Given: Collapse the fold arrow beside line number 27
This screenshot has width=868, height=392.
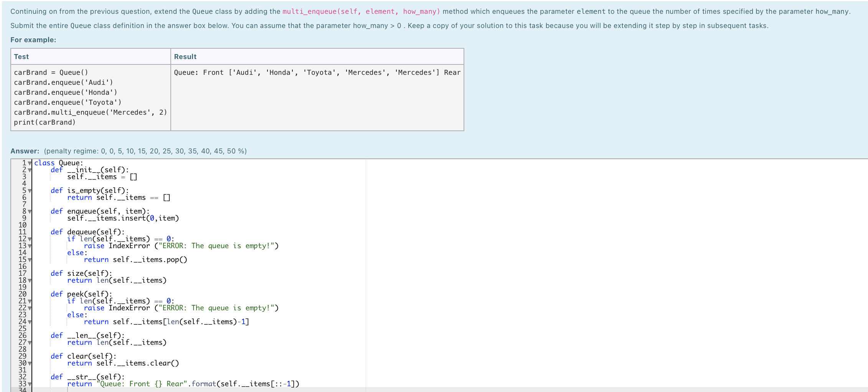Looking at the screenshot, I should (x=30, y=343).
